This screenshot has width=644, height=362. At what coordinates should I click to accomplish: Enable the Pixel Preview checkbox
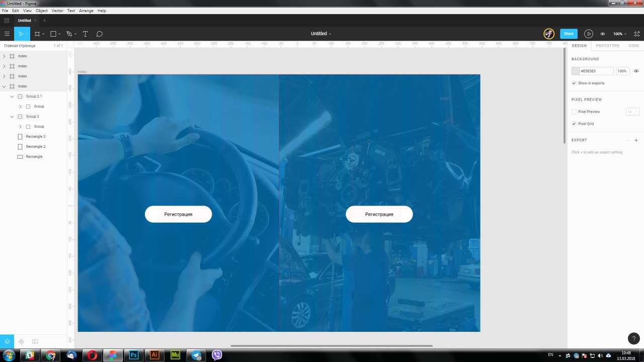tap(574, 112)
